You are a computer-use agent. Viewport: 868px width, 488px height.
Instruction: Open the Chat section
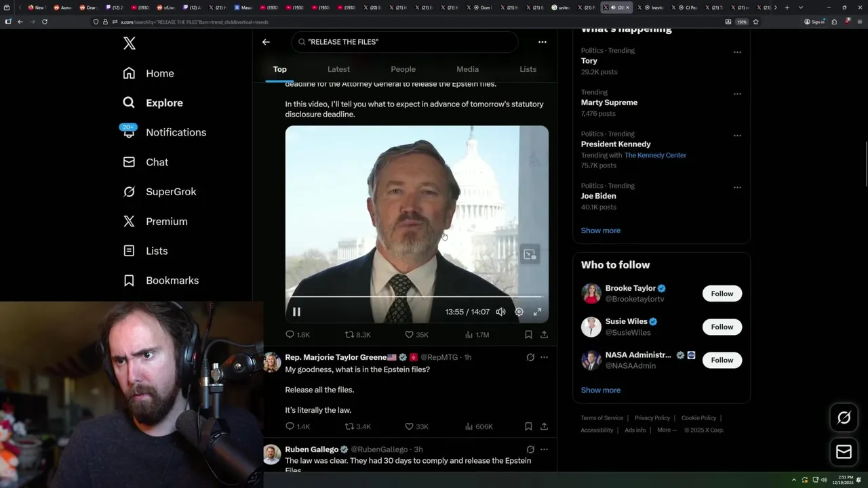(145, 162)
